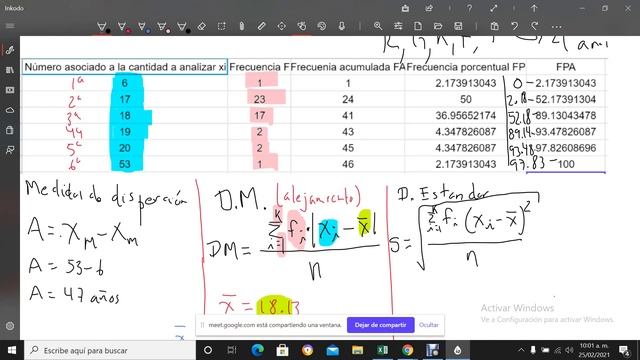Click the Windows search box
640x360 pixels.
[110, 350]
